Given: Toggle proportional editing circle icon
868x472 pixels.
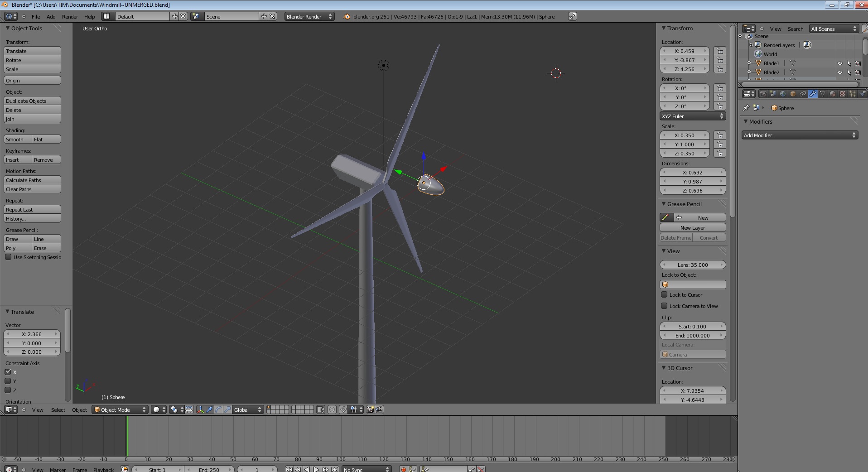Looking at the screenshot, I should pos(332,409).
